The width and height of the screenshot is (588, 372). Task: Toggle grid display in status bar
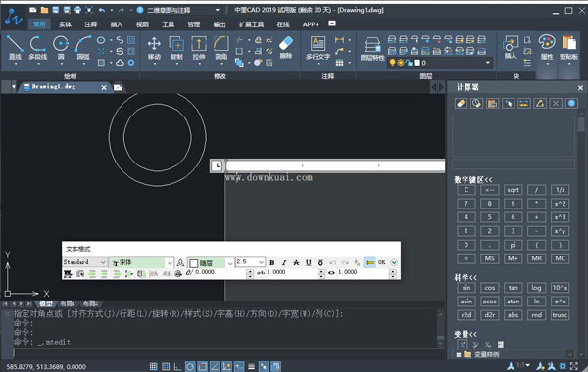pos(166,366)
